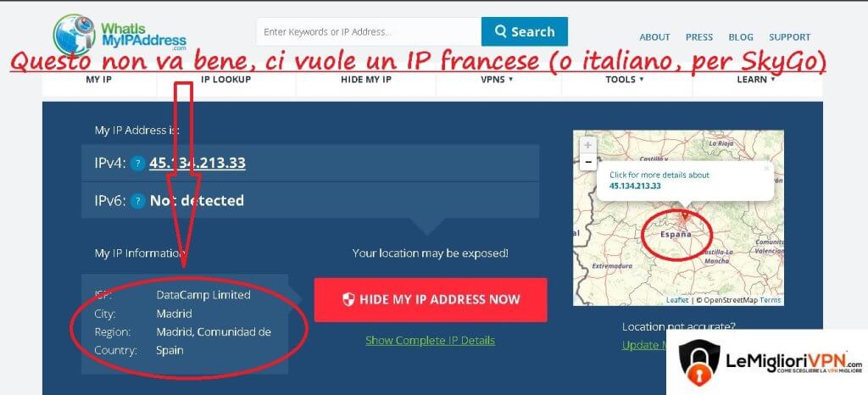
Task: Select the MY IP navigation item
Action: [x=99, y=80]
